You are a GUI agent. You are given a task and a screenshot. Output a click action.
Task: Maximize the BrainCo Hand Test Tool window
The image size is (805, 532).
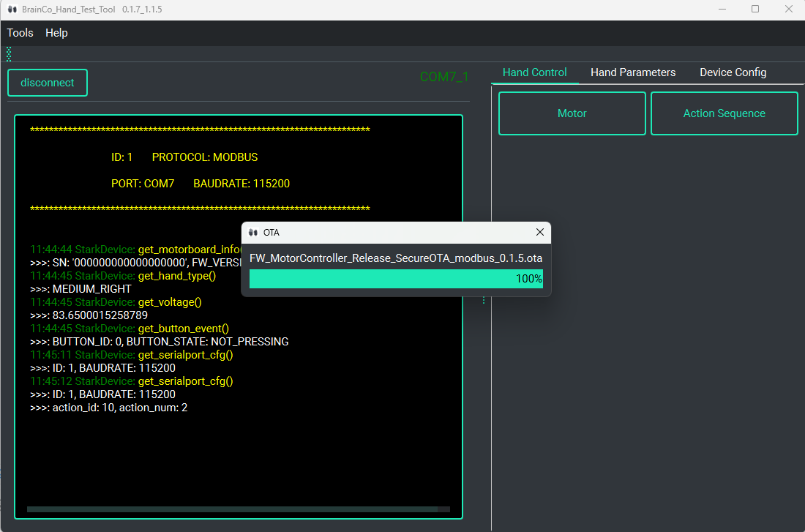[x=755, y=10]
